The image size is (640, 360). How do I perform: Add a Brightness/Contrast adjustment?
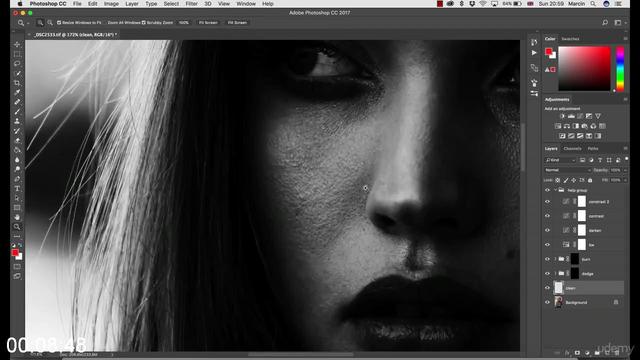(562, 116)
